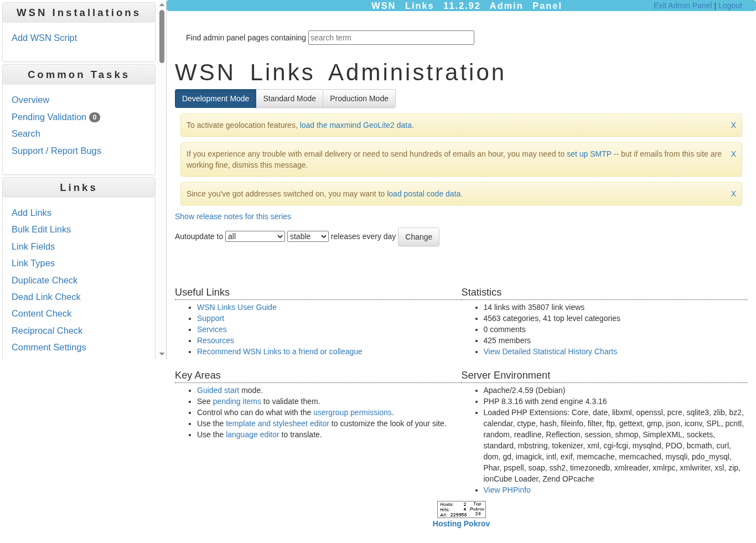Open the pending items link
Image resolution: width=756 pixels, height=543 pixels.
pyautogui.click(x=237, y=401)
